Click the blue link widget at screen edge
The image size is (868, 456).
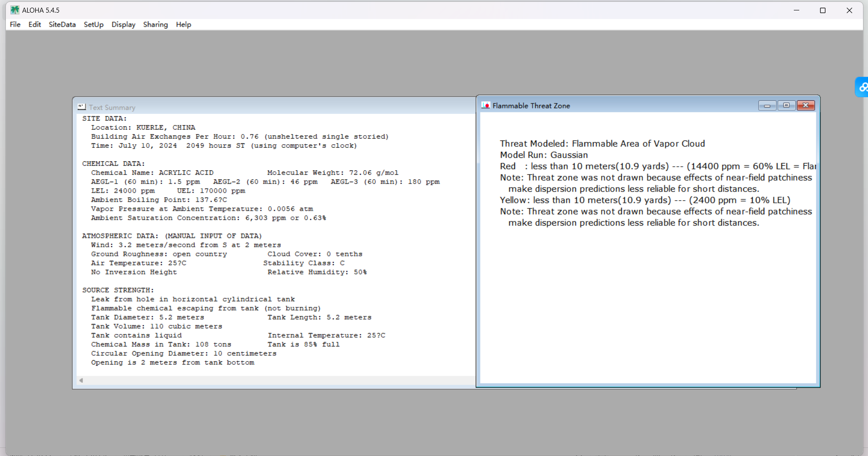862,87
